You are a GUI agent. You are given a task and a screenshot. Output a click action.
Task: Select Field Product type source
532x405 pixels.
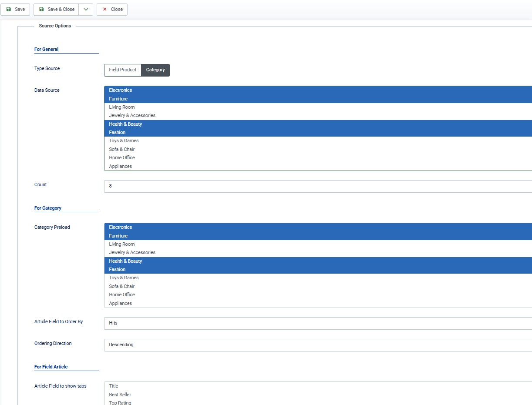122,70
